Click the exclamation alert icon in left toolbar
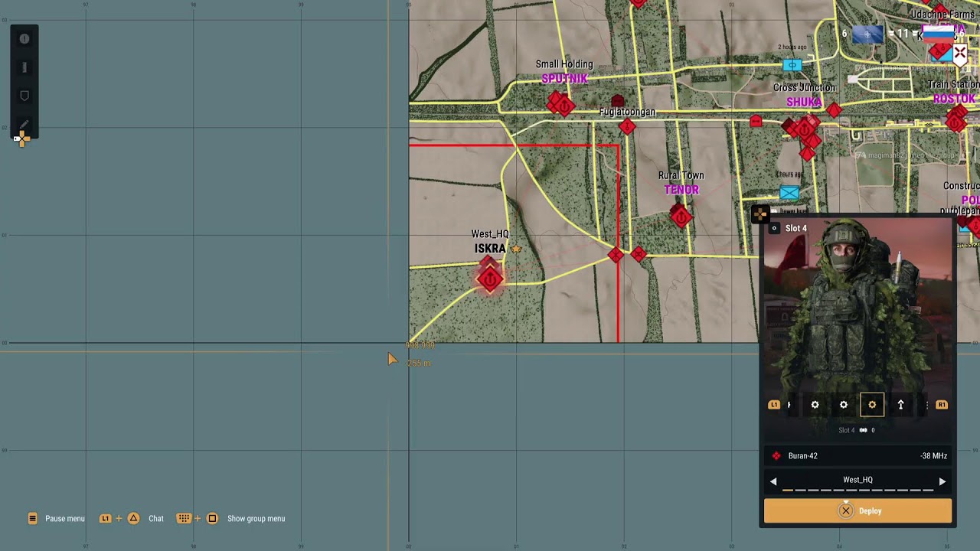Screen dimensions: 980x551 [x=24, y=38]
